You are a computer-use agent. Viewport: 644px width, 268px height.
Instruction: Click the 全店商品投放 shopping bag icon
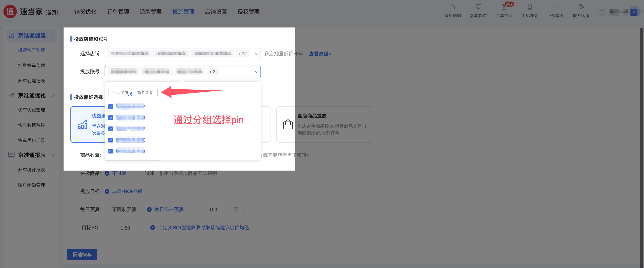click(288, 124)
